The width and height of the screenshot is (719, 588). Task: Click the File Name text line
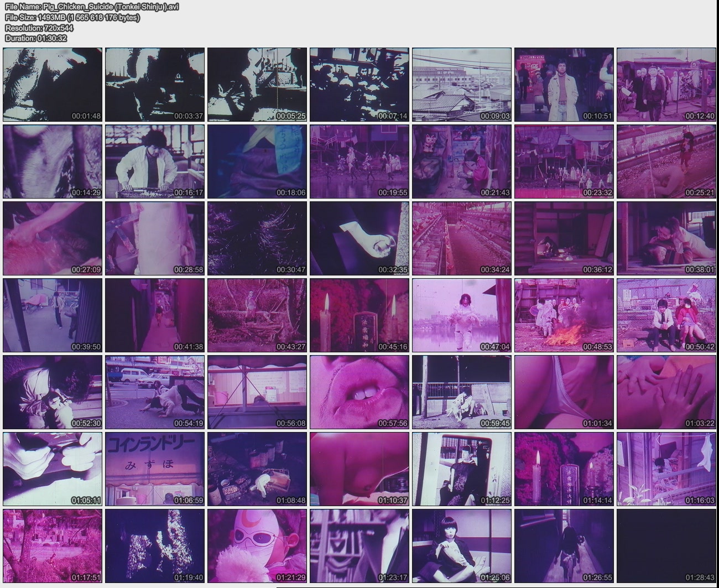click(92, 7)
